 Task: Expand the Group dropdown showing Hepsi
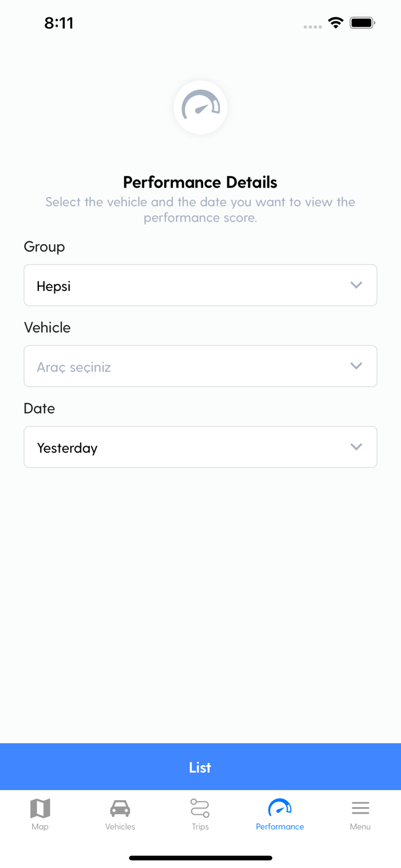191,285
